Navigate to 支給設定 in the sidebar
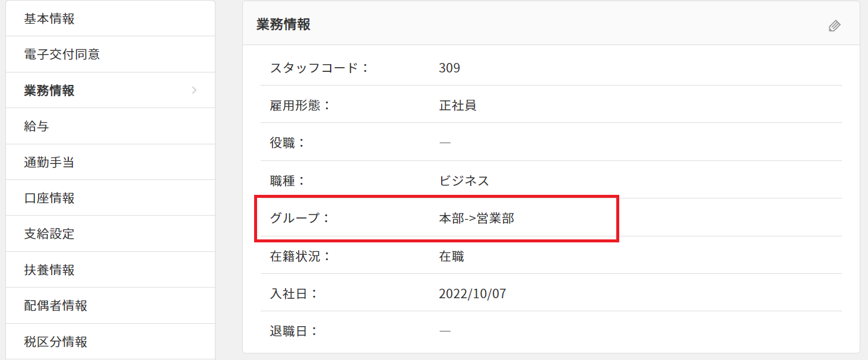The height and width of the screenshot is (360, 868). (x=49, y=233)
